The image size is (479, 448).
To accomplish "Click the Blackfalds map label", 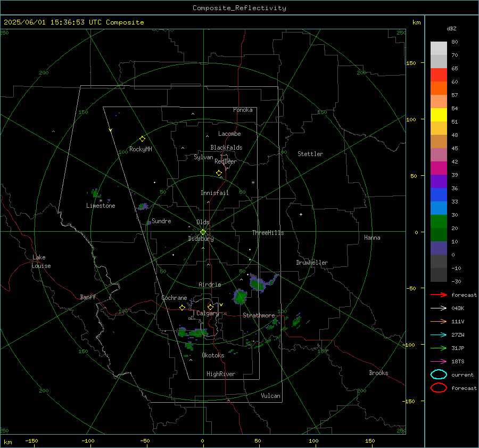I will tap(226, 148).
